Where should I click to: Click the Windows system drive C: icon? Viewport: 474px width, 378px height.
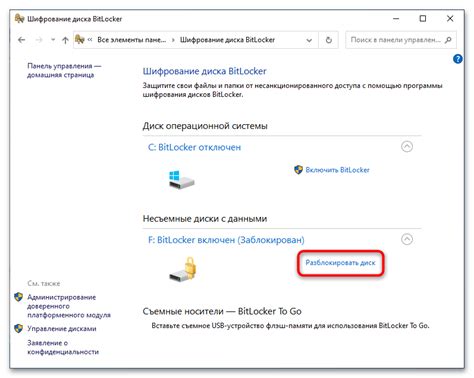(181, 180)
